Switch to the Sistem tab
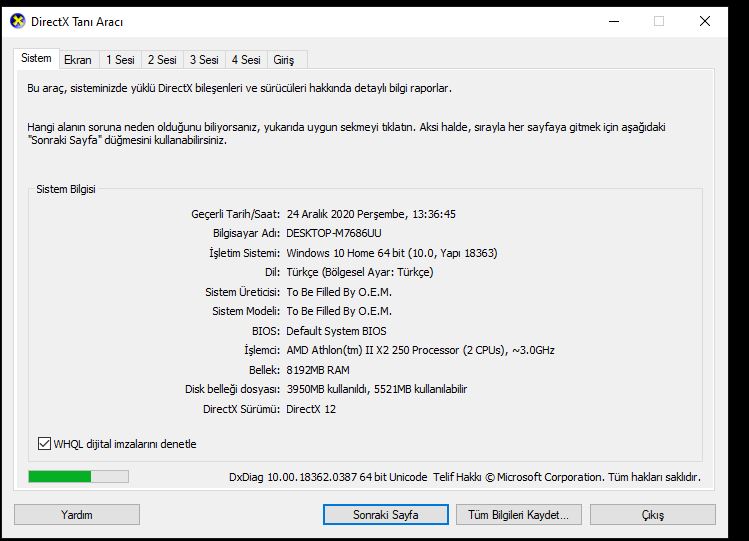The height and width of the screenshot is (541, 749). coord(36,58)
